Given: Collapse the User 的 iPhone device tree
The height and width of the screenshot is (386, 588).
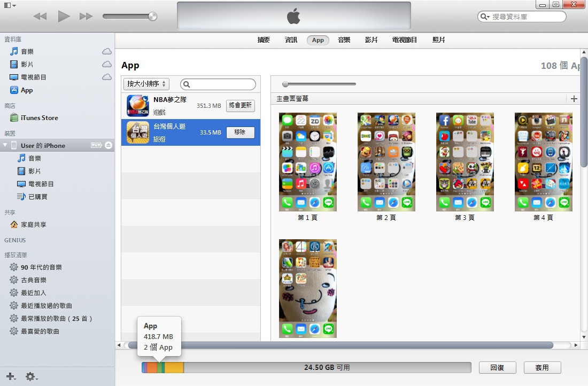Looking at the screenshot, I should [x=5, y=145].
